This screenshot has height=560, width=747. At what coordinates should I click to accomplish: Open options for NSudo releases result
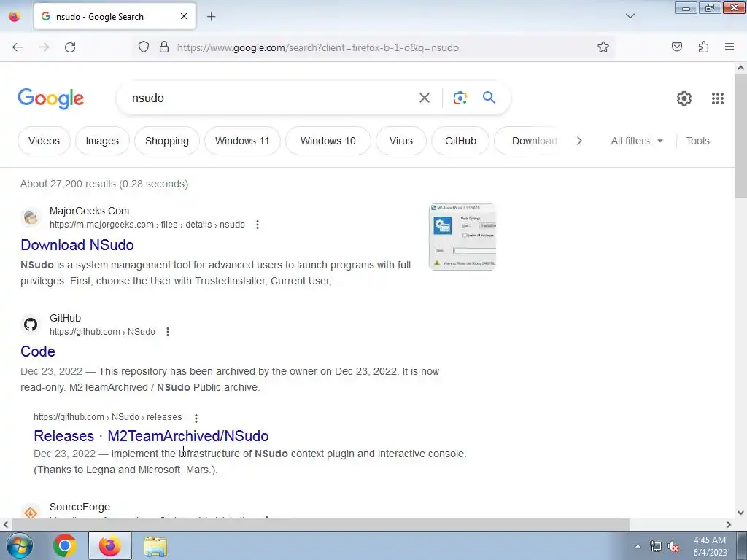click(196, 418)
